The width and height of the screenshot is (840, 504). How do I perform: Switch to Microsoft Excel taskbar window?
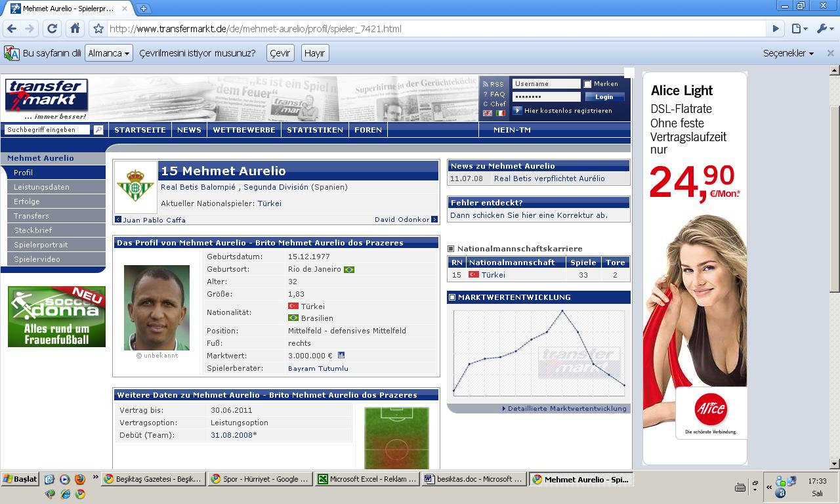click(x=366, y=480)
